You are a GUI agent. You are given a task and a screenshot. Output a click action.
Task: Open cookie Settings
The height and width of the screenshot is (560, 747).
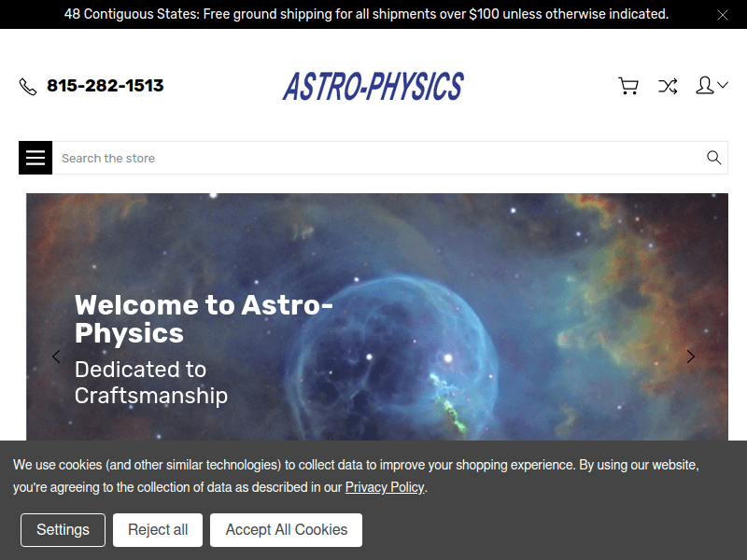pyautogui.click(x=63, y=529)
